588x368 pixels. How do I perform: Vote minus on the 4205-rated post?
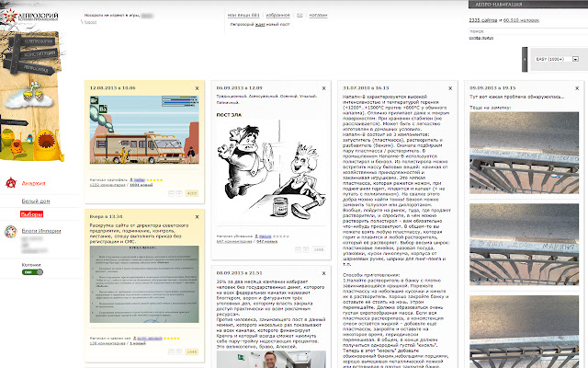171,193
